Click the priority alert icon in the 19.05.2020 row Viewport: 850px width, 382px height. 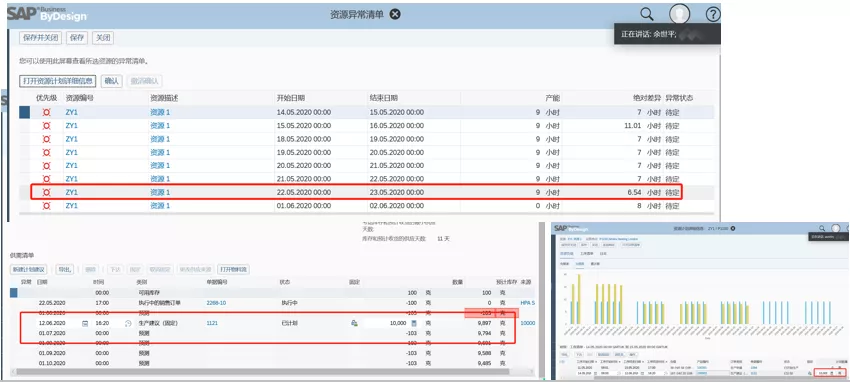[47, 152]
